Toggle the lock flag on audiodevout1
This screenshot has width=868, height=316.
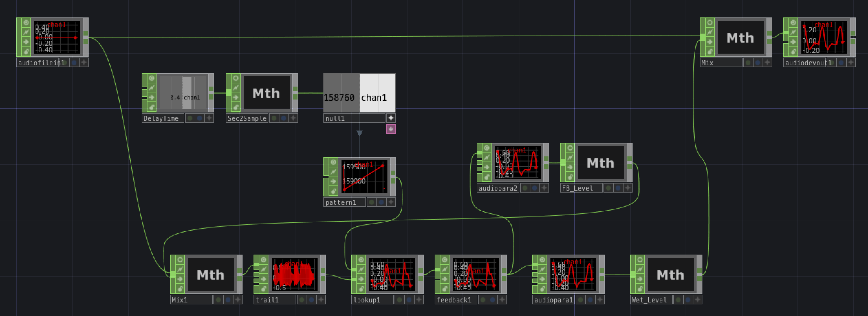pos(793,51)
